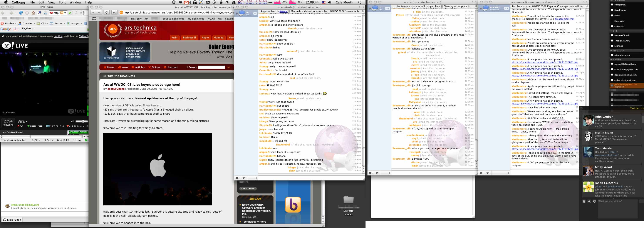This screenshot has width=644, height=228.
Task: Mute the Y! Live video speaker icon
Action: coord(72,121)
